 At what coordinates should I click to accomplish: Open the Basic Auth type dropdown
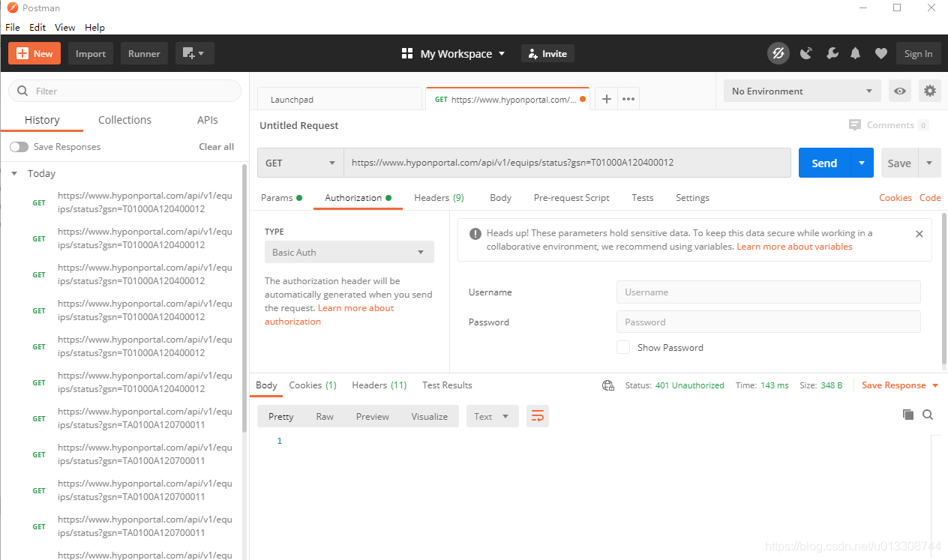[x=349, y=253]
